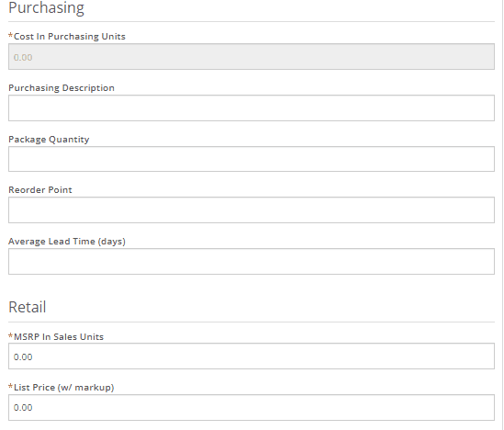Screen dimensions: 504x430
Task: Select the Package Quantity input box
Action: coord(252,159)
